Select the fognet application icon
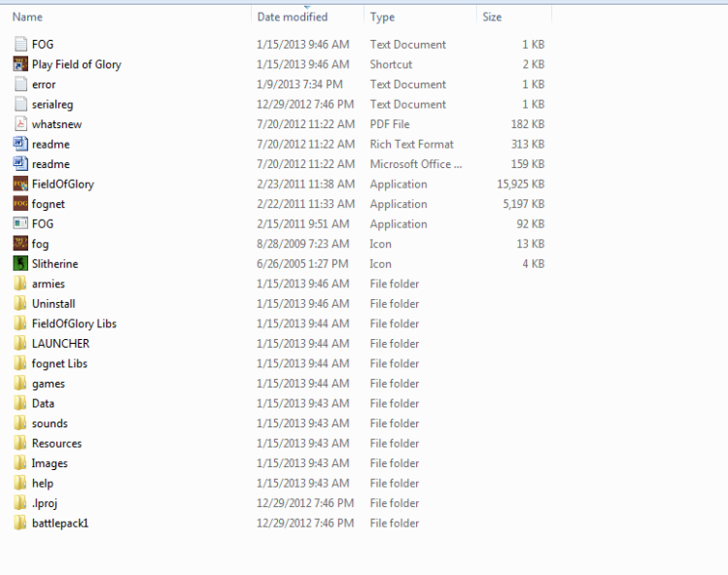The width and height of the screenshot is (728, 575). pos(21,204)
